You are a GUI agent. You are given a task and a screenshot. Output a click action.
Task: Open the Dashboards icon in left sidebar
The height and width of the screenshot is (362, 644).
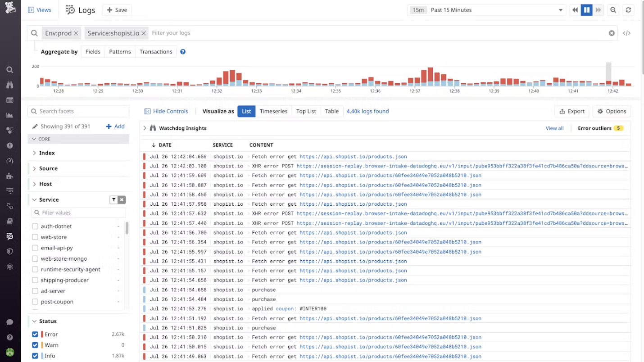pos(9,100)
